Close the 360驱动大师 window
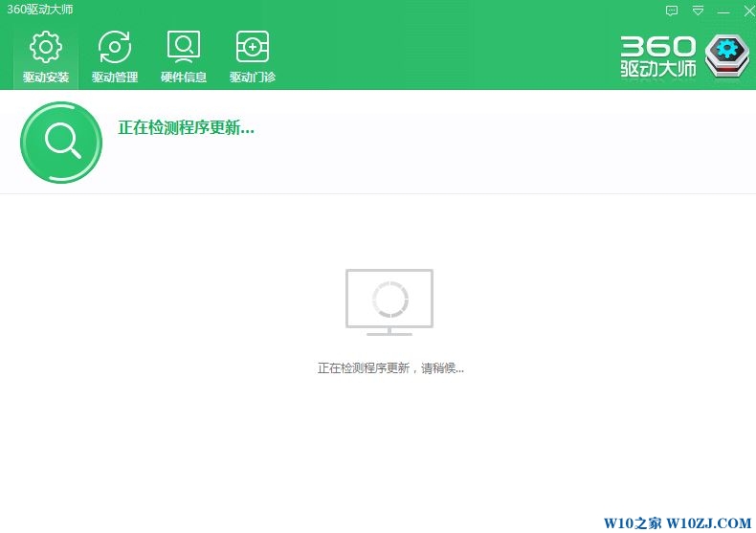Image resolution: width=756 pixels, height=533 pixels. pyautogui.click(x=749, y=11)
